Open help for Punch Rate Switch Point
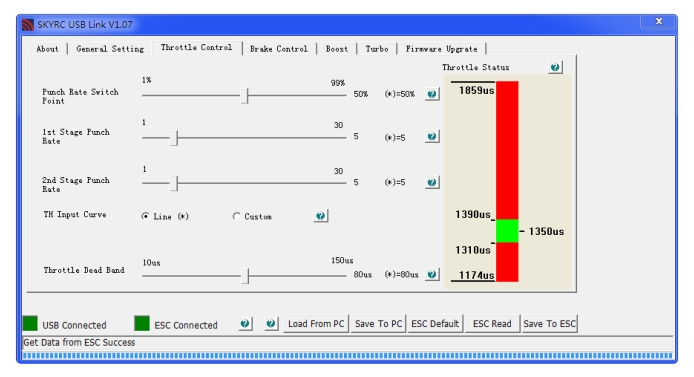This screenshot has width=694, height=377. [432, 94]
